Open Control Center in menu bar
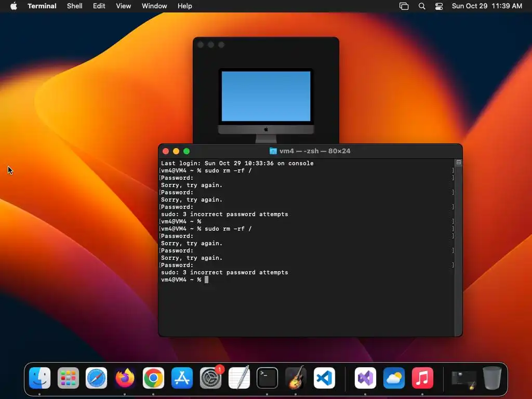The width and height of the screenshot is (532, 399). (x=439, y=6)
